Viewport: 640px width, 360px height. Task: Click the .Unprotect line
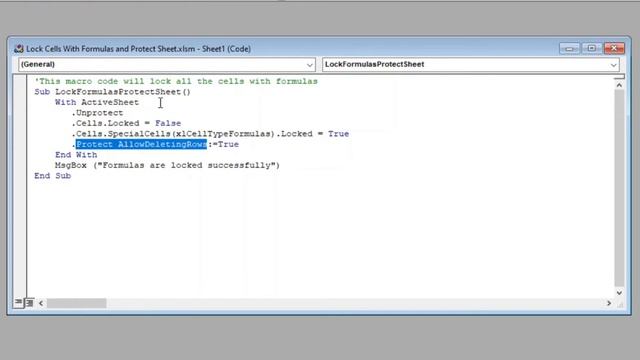(x=97, y=113)
